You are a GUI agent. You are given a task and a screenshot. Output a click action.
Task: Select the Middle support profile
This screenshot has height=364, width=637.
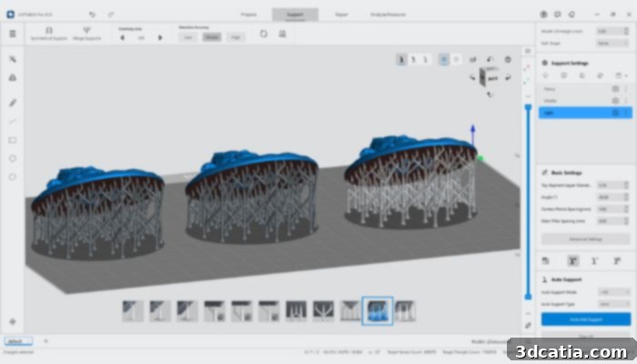coord(585,101)
